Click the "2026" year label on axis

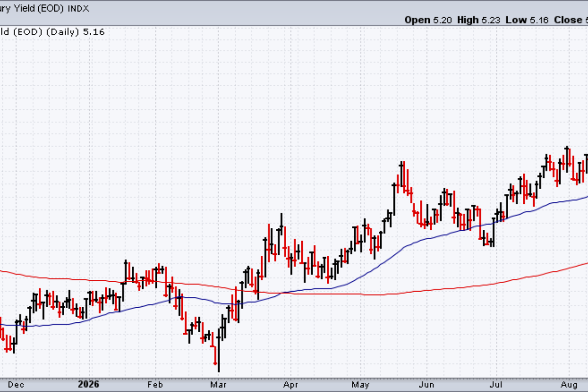89,384
